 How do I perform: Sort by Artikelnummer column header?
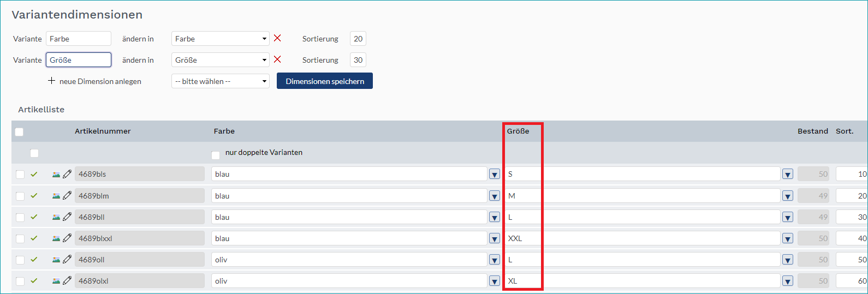pos(103,131)
